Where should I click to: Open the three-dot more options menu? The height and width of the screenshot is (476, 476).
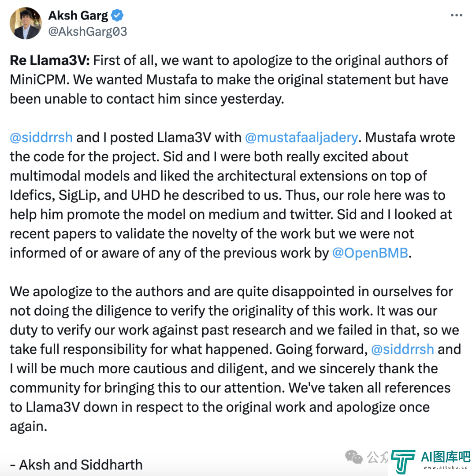(x=456, y=15)
